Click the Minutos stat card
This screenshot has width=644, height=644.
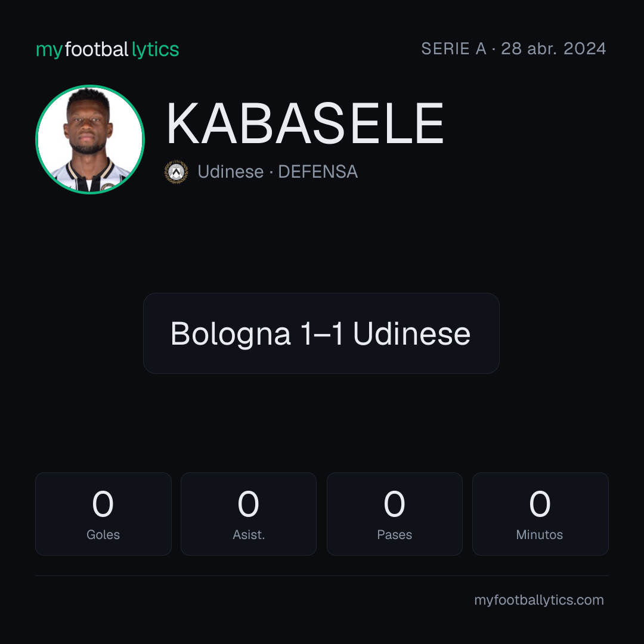(540, 514)
